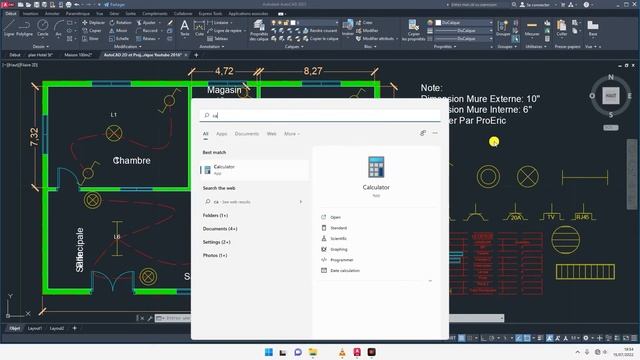The width and height of the screenshot is (640, 360).
Task: Click the Insérer block tool
Action: (x=348, y=28)
